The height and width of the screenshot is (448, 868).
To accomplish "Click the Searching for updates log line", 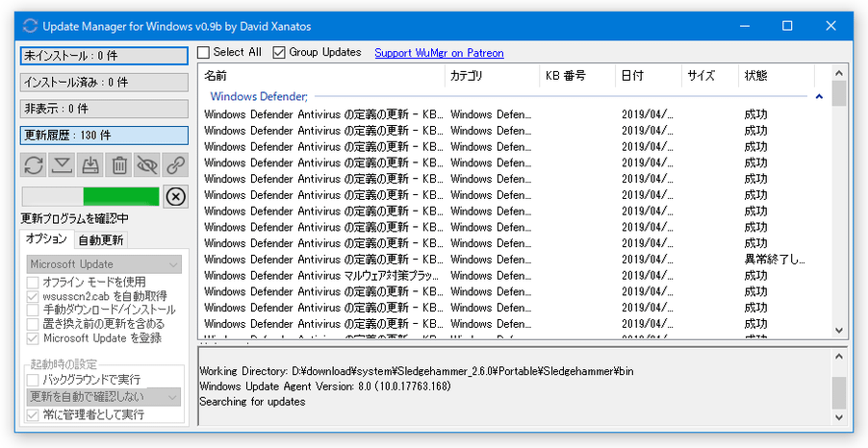I will point(252,402).
